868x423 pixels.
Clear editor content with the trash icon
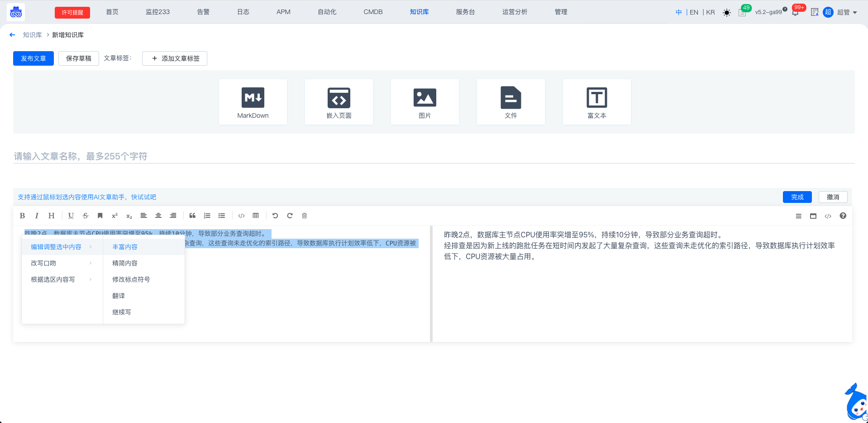305,216
